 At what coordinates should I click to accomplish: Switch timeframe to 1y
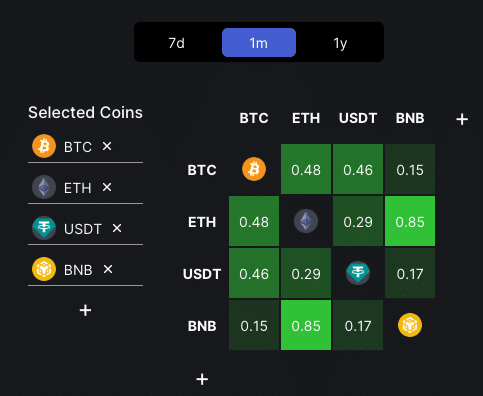pyautogui.click(x=340, y=43)
